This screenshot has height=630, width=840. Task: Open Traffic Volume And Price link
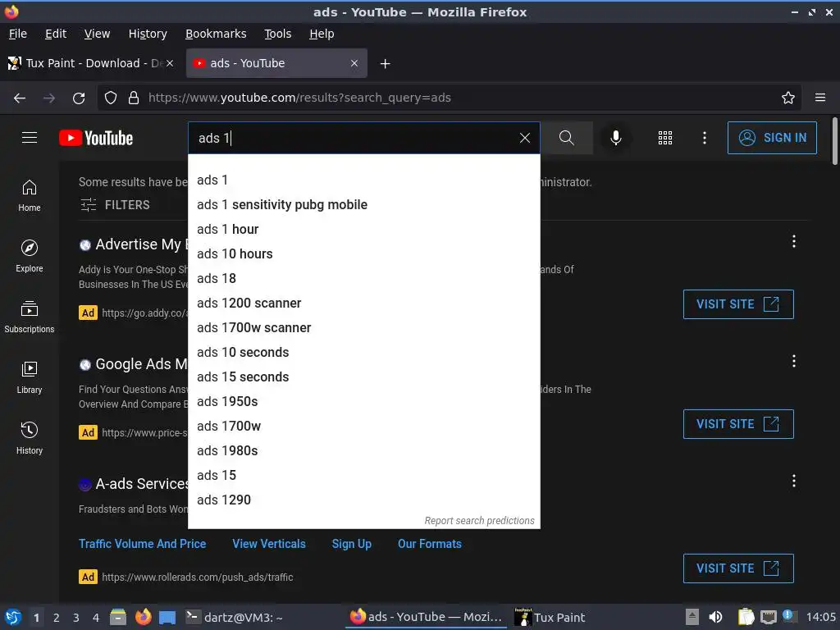(143, 544)
